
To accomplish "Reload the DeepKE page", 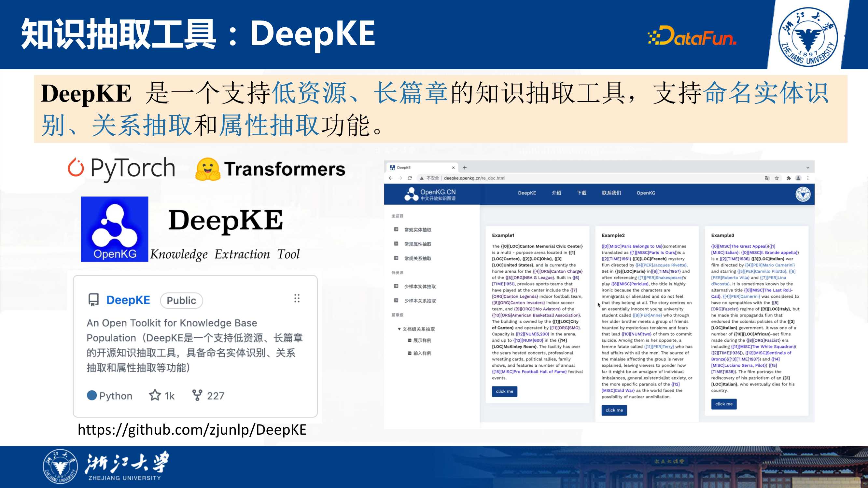I will pos(410,178).
